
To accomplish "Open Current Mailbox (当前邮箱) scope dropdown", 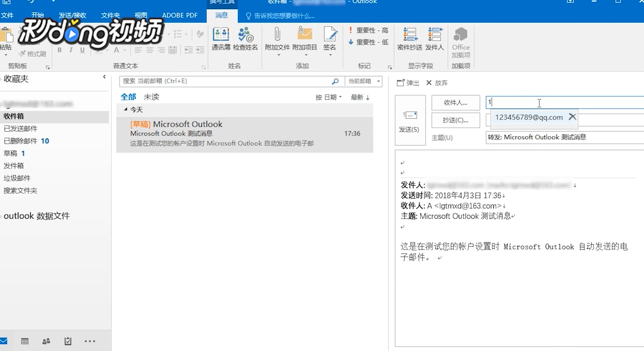I will [363, 81].
